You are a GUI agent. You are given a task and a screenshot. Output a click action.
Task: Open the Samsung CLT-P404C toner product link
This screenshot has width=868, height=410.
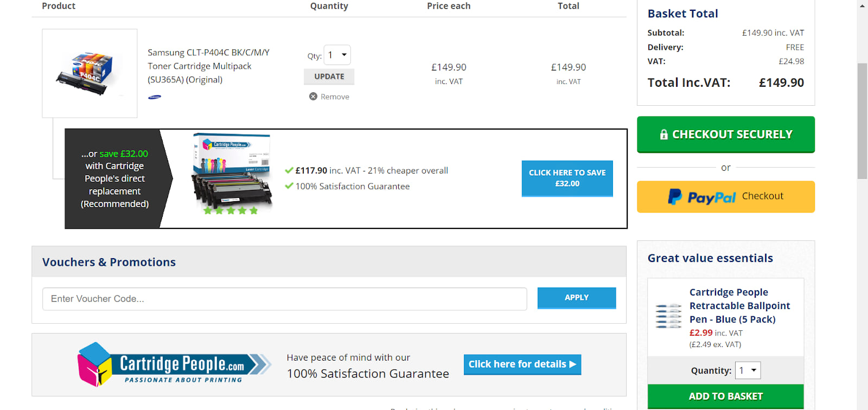pyautogui.click(x=208, y=66)
